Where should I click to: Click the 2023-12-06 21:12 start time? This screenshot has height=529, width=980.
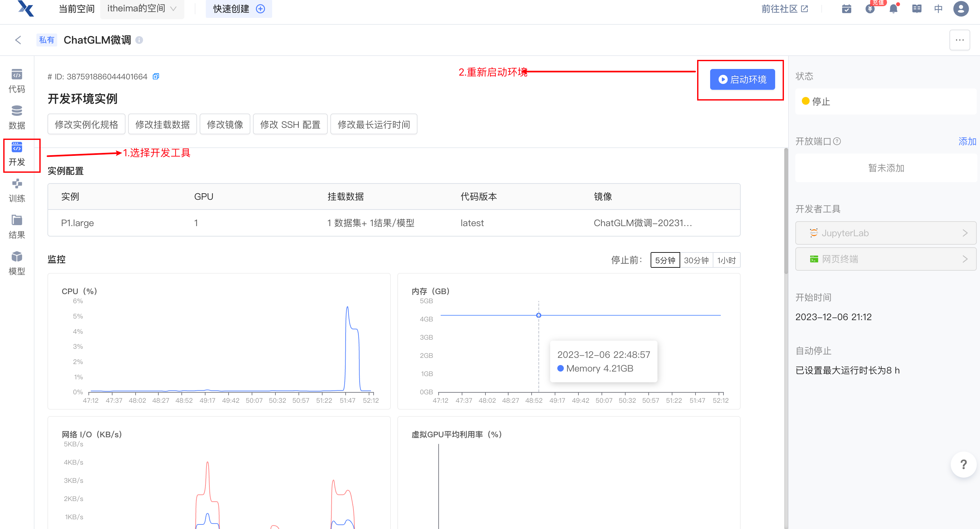(x=833, y=317)
